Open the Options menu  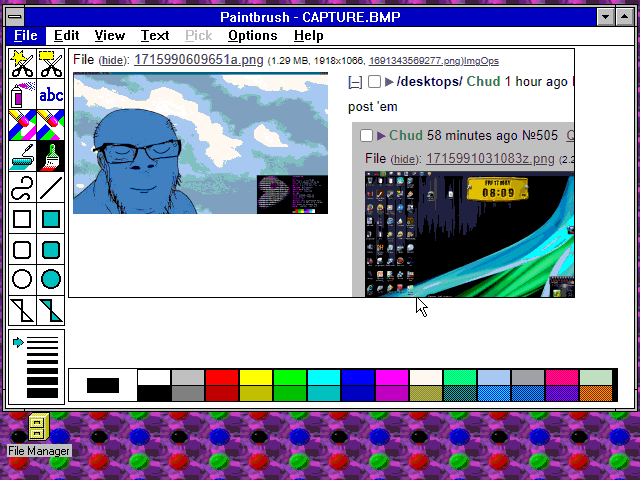click(252, 36)
